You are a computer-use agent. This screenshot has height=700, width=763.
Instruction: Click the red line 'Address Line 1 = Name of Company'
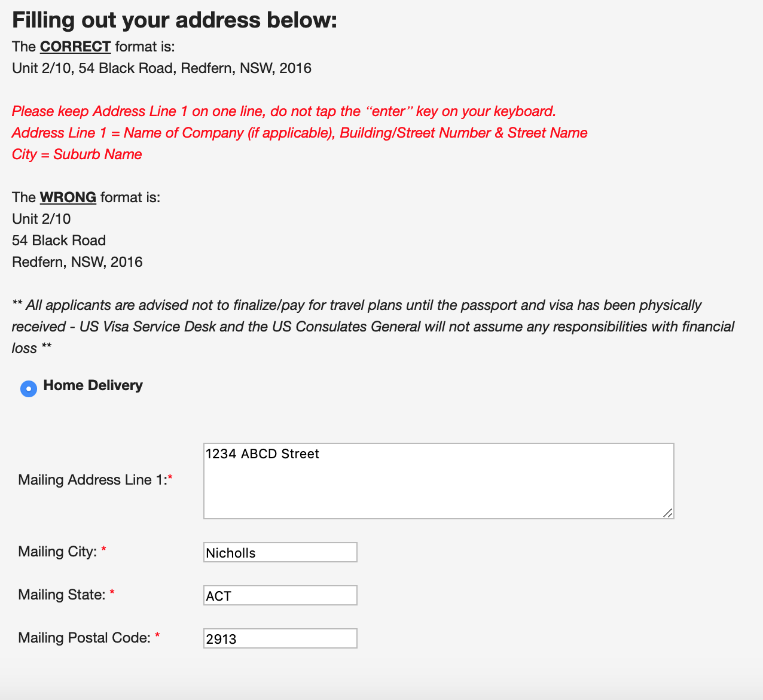click(300, 133)
